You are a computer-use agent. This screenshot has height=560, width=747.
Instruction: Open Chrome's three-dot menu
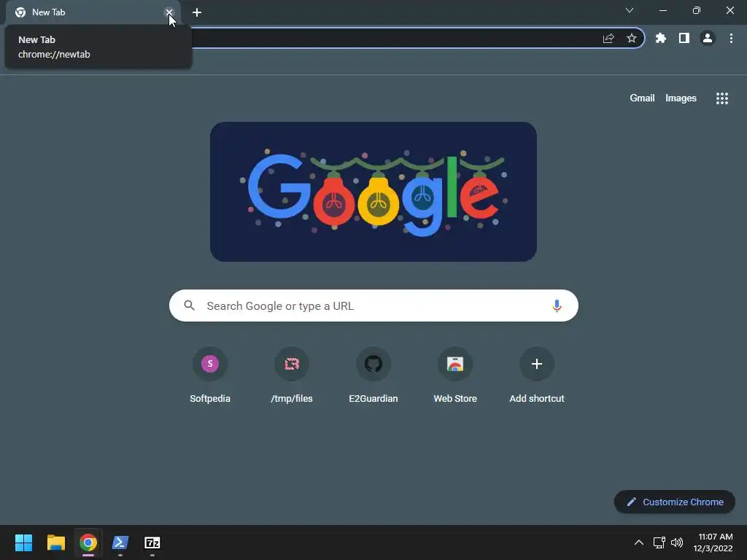tap(731, 38)
